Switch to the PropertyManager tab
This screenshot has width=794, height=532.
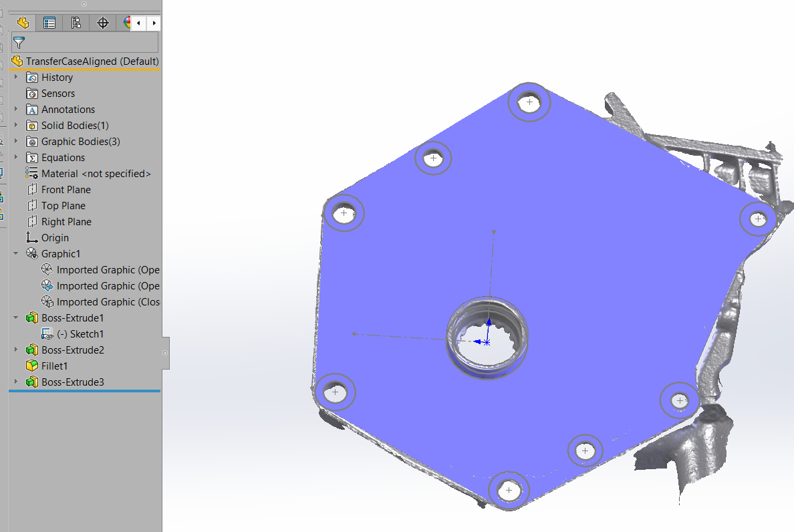coord(49,23)
